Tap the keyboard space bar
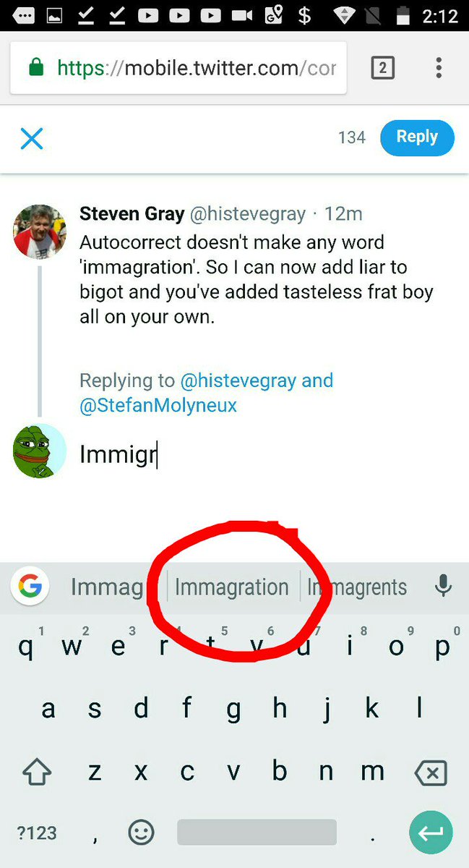Screen dimensions: 469x868 click(257, 833)
